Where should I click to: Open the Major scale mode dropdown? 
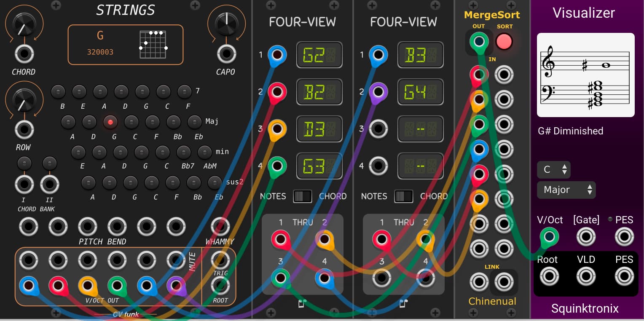[566, 190]
